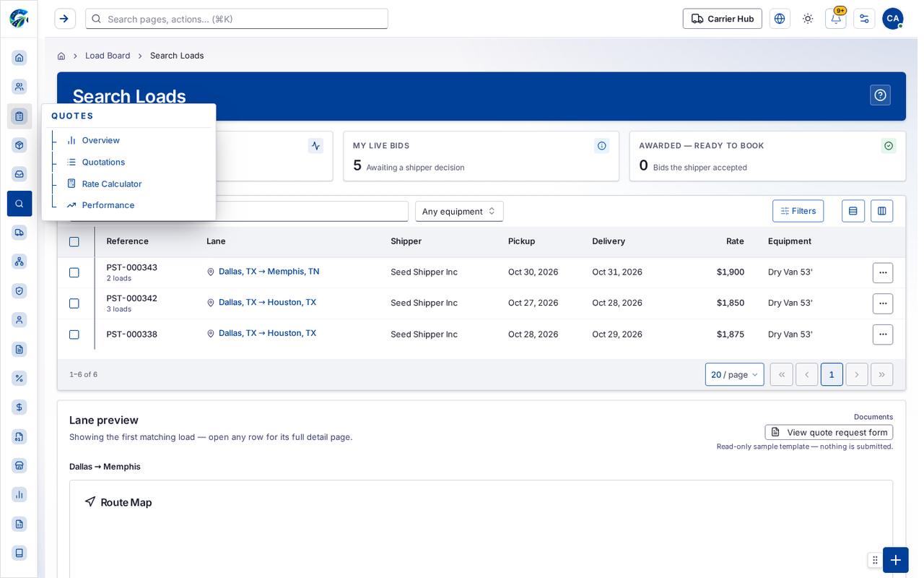The height and width of the screenshot is (578, 924).
Task: Click the clipboard Quotes sidebar icon
Action: click(19, 116)
